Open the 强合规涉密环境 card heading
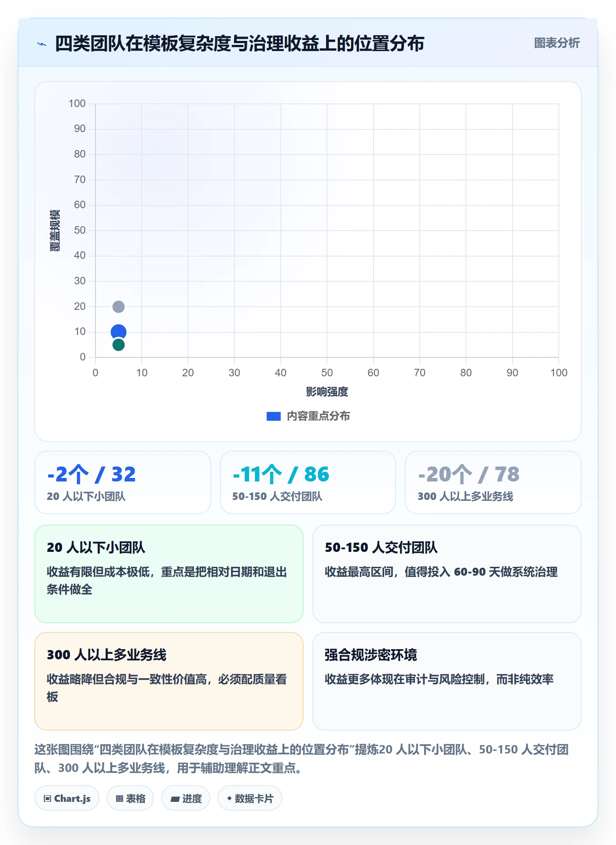Viewport: 616px width, 845px height. coord(371,655)
